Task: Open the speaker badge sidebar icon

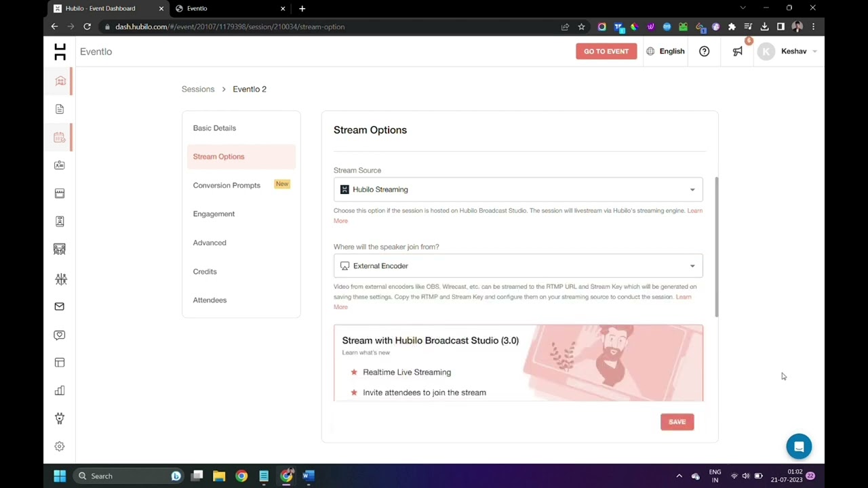Action: pyautogui.click(x=60, y=222)
